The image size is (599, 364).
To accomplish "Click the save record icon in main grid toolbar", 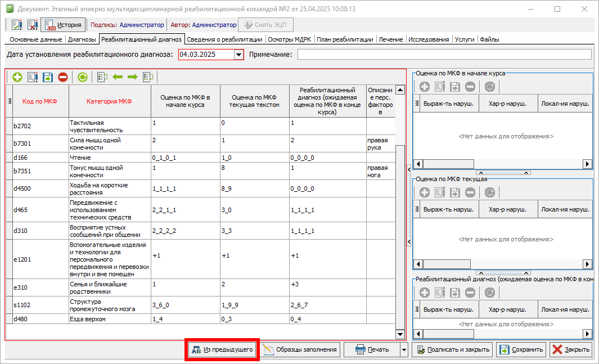I will 48,77.
